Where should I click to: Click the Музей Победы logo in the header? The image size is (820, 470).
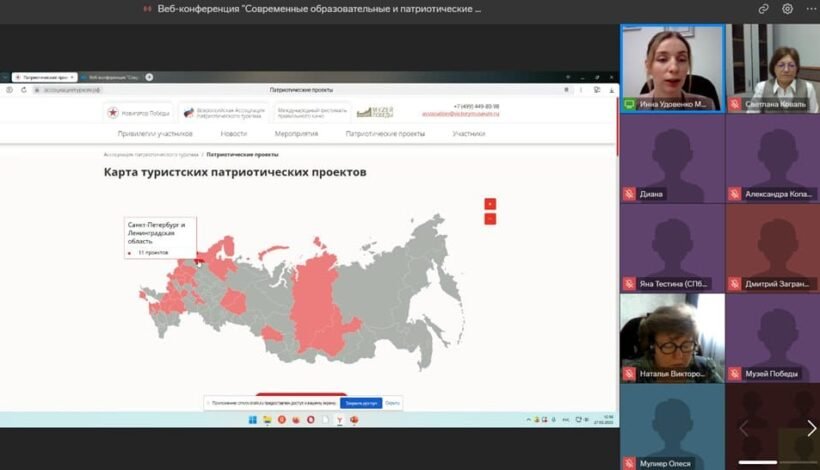(x=375, y=112)
